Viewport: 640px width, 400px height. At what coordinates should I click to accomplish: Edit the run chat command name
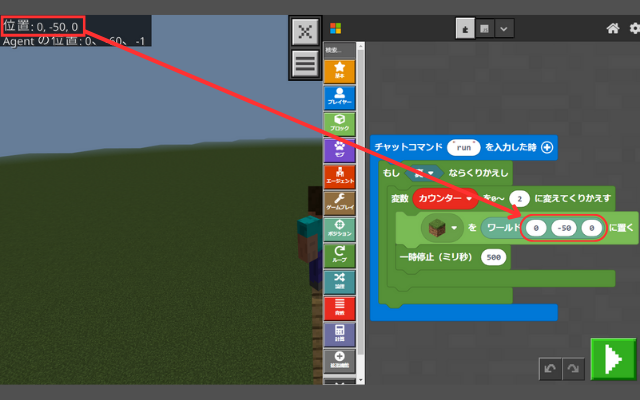[464, 147]
